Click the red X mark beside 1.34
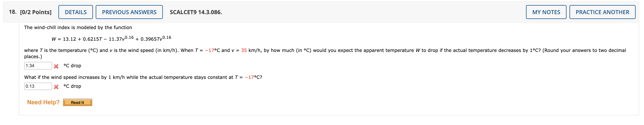 pos(56,66)
